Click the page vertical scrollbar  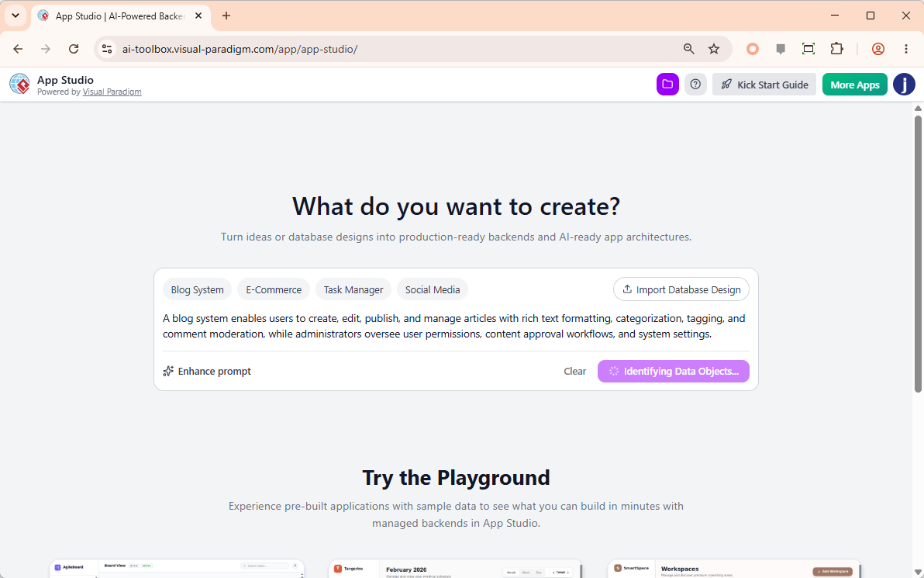tap(918, 254)
